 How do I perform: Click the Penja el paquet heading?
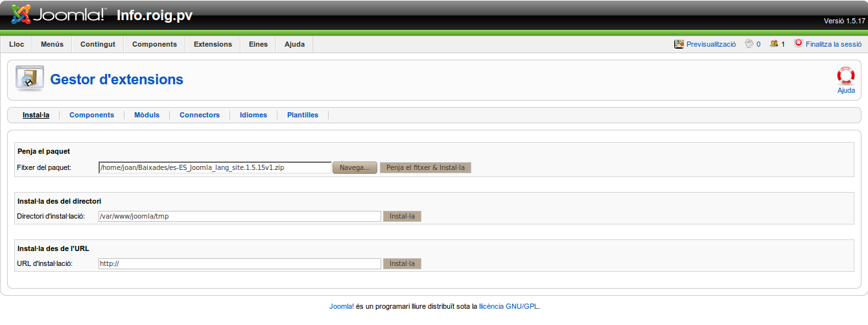pos(43,151)
